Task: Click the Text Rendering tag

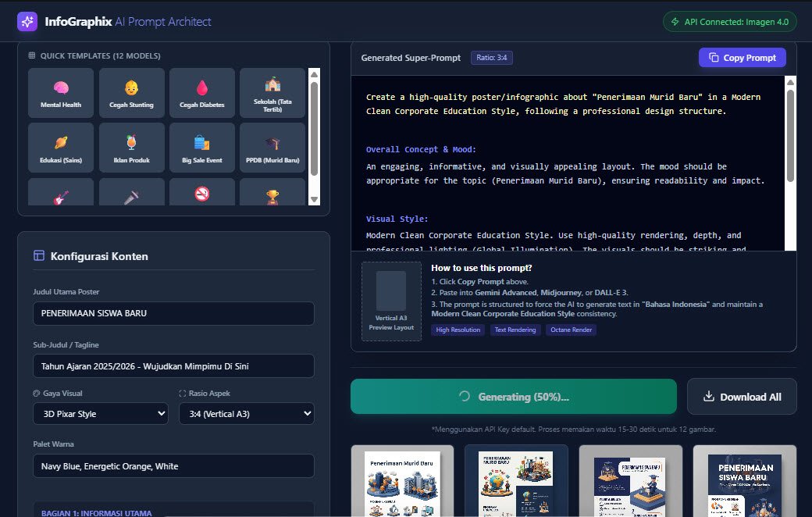Action: [515, 330]
